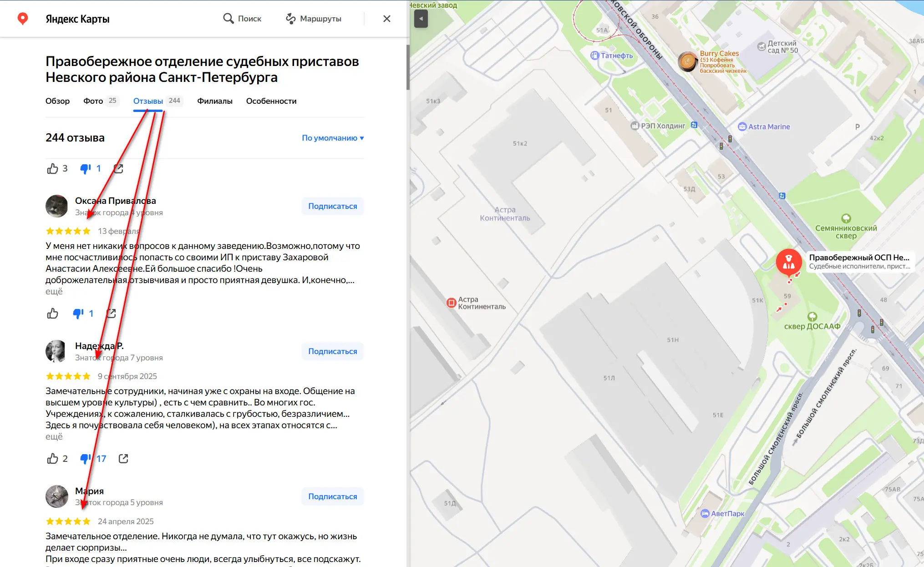This screenshot has width=924, height=567.
Task: Click the 13 февраля review date
Action: point(118,231)
